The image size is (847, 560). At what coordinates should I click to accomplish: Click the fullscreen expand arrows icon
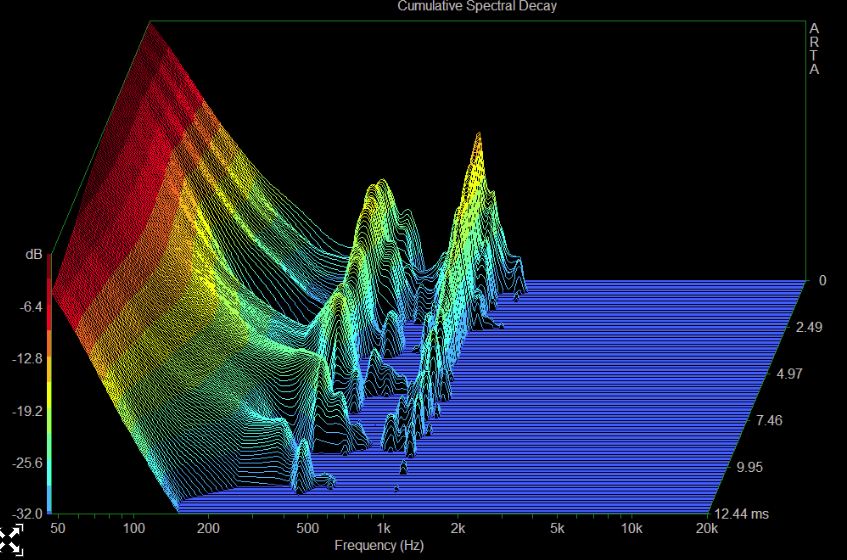pos(11,539)
